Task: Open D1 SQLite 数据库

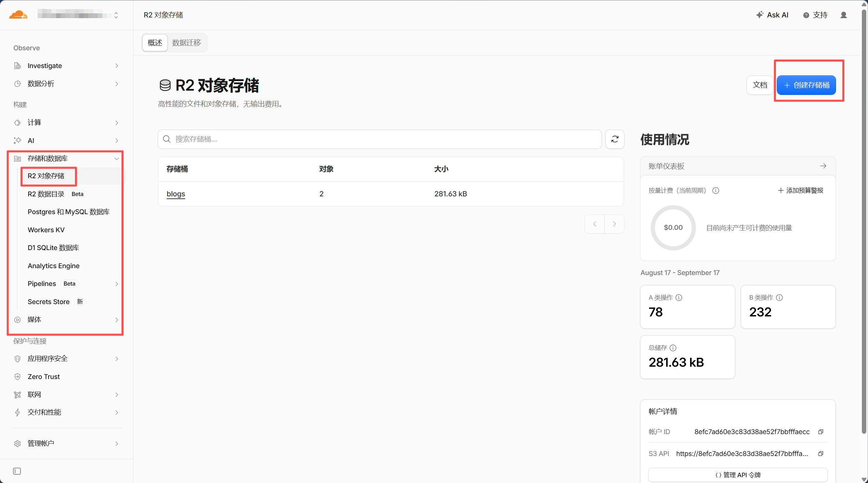Action: pos(53,248)
